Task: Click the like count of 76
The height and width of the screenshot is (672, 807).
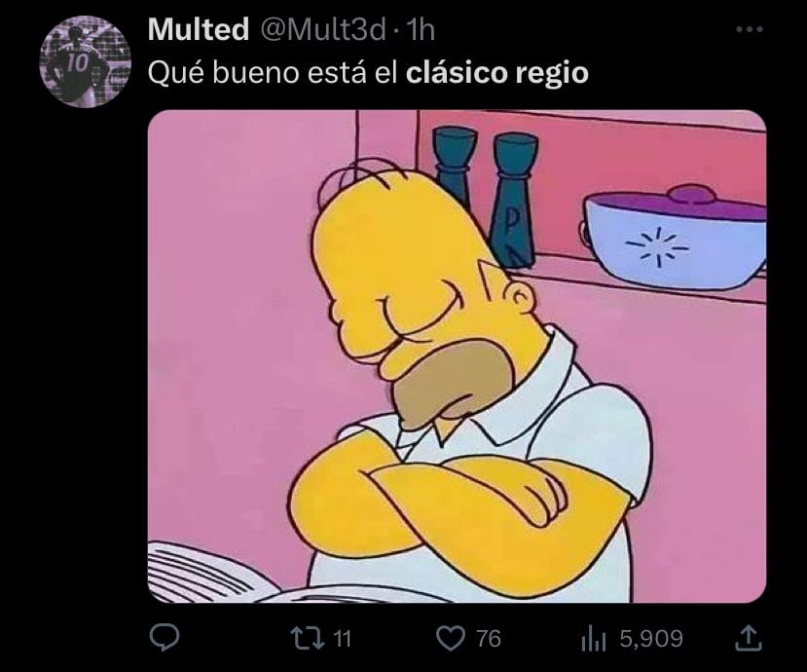Action: [x=488, y=639]
